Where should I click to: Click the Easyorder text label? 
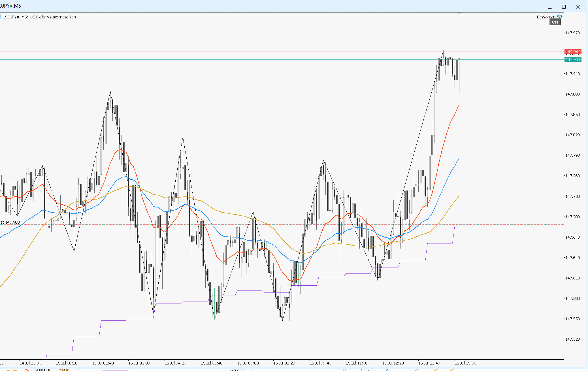[x=546, y=17]
